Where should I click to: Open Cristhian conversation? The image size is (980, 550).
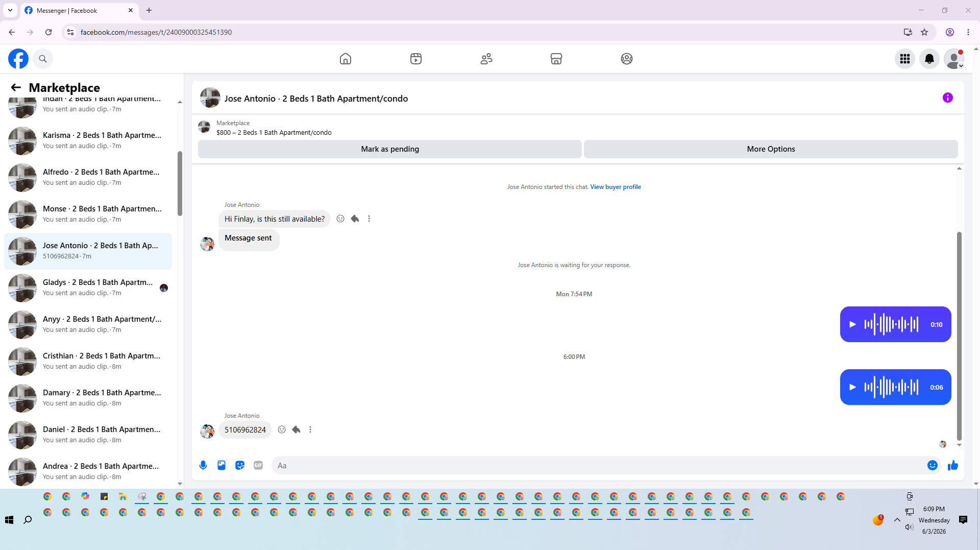pos(88,361)
